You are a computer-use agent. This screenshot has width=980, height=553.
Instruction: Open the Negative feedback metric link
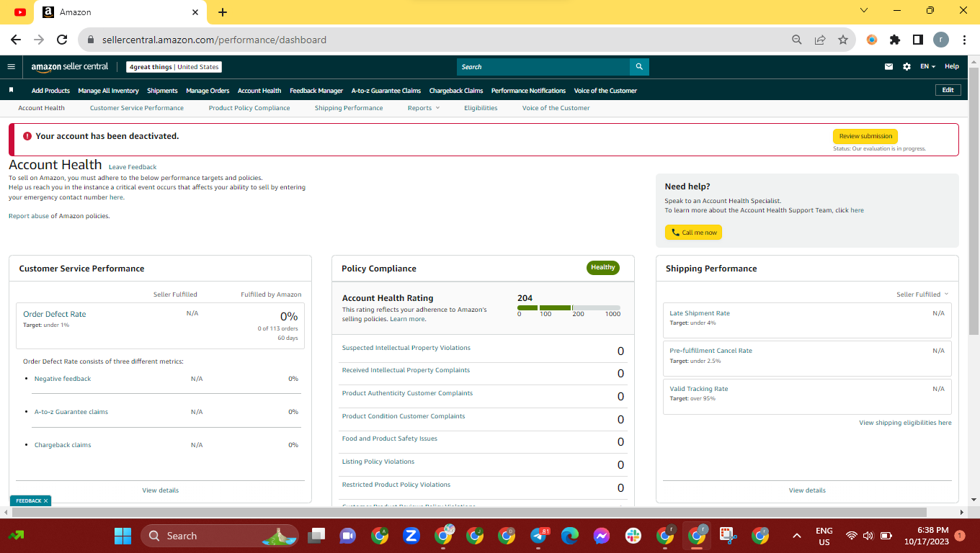tap(63, 379)
